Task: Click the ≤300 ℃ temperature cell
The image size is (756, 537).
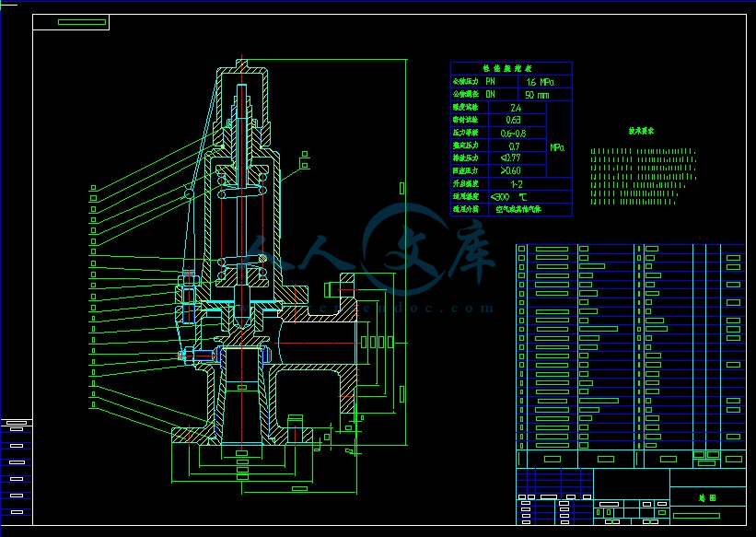Action: [509, 196]
